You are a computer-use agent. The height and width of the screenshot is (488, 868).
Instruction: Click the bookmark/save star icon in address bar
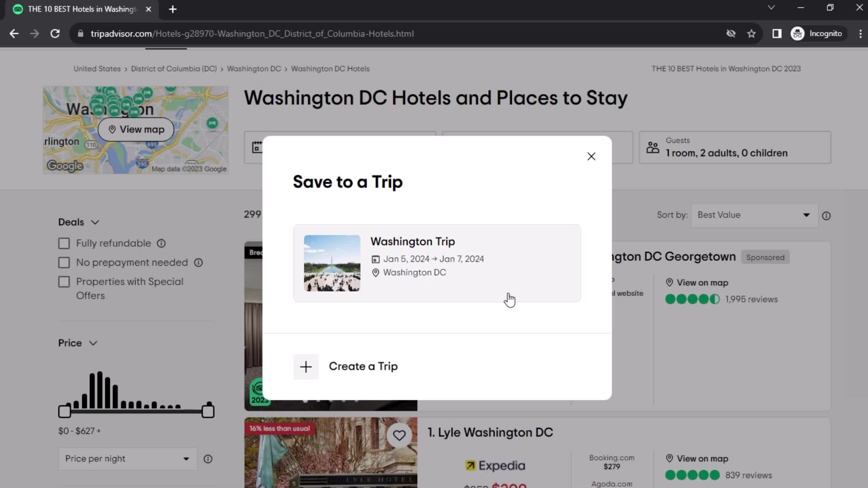pyautogui.click(x=752, y=33)
